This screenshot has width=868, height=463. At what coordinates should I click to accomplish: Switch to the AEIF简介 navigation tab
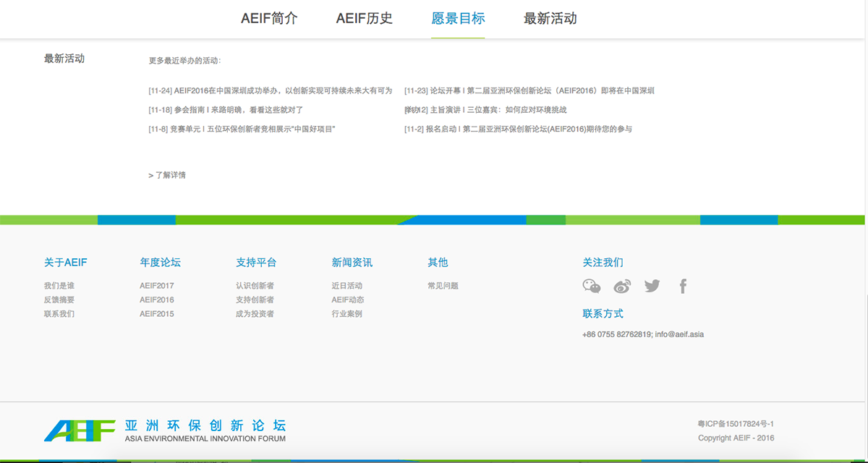[271, 17]
